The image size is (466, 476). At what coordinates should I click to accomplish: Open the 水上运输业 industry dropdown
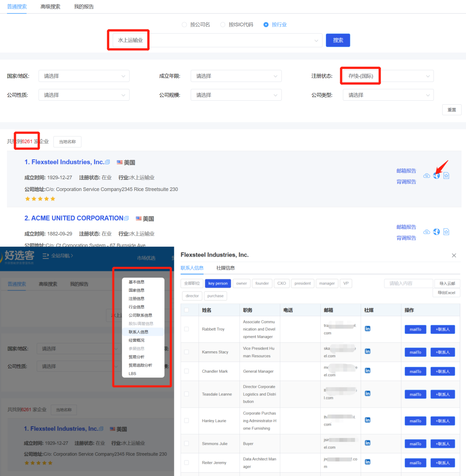click(217, 40)
